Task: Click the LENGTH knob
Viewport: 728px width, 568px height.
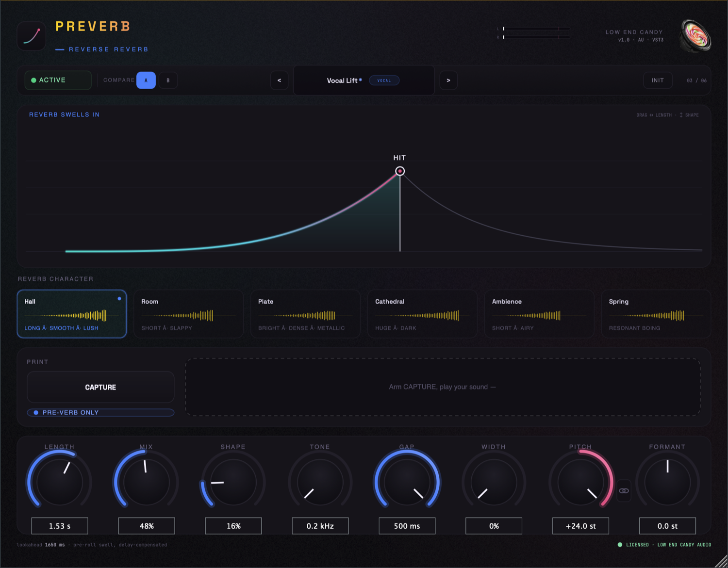Action: click(60, 482)
